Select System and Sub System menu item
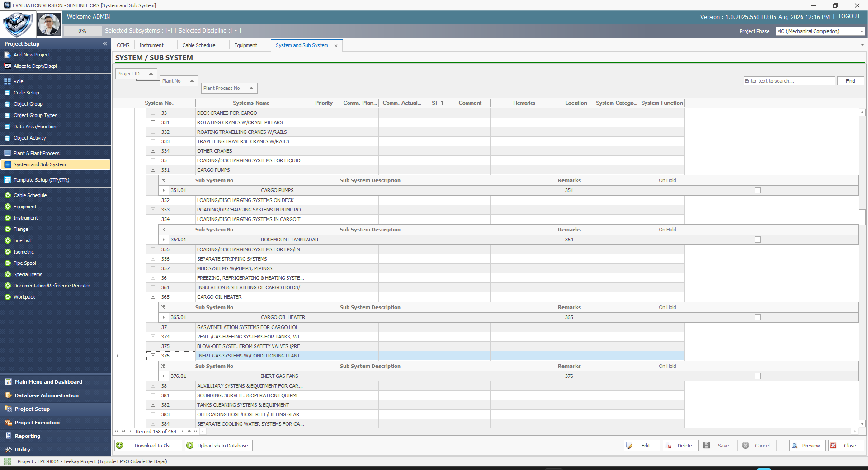Image resolution: width=868 pixels, height=470 pixels. (x=56, y=164)
